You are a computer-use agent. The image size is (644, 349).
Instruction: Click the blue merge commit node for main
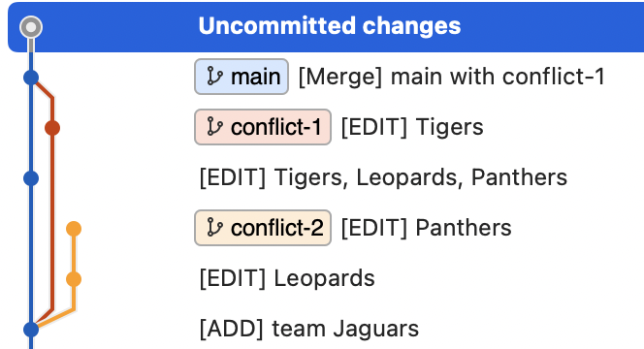pos(31,78)
